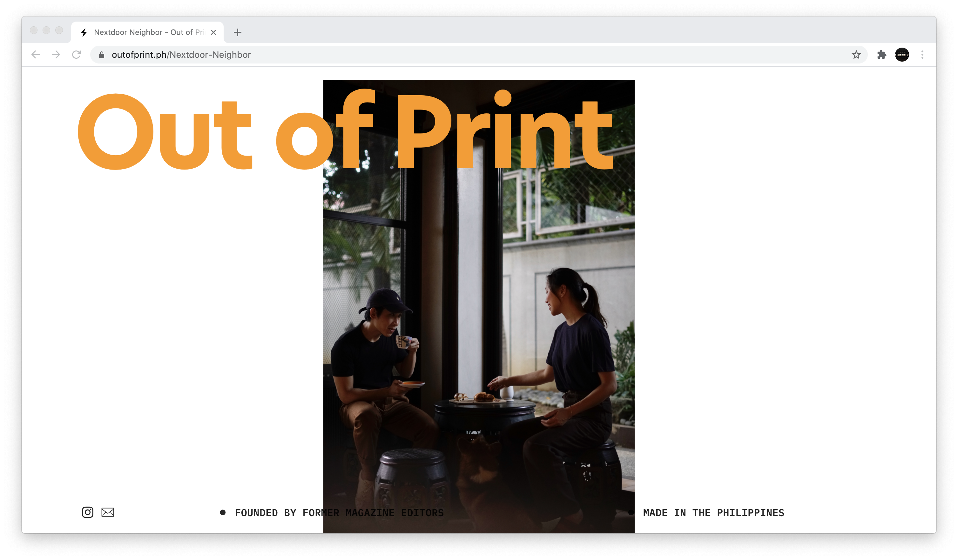Close the Nextdoor Neighbor tab
The image size is (958, 560).
(x=214, y=33)
